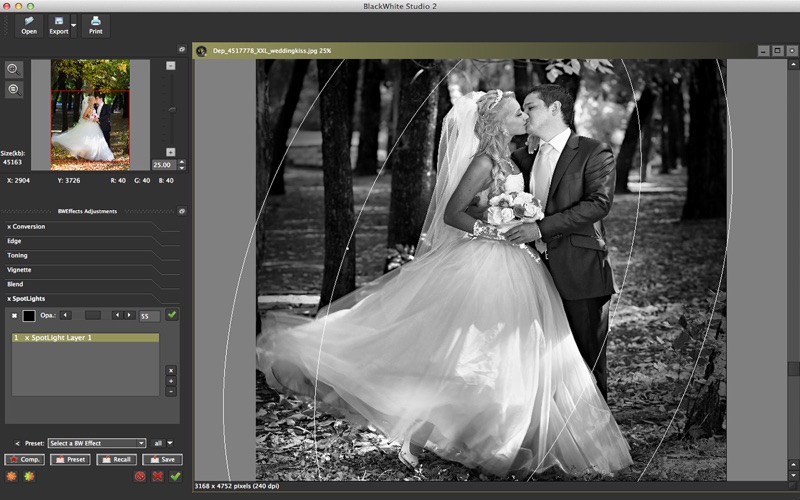Click the orange gear icon
Viewport: 800px width, 500px height.
click(x=11, y=477)
